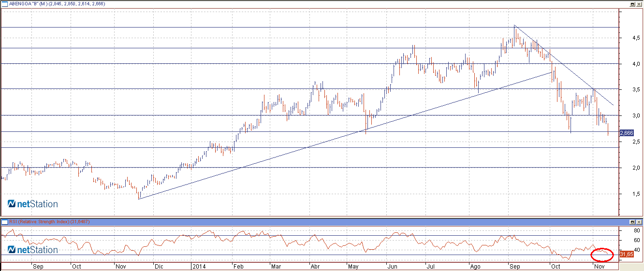Viewport: 644px width, 271px height.
Task: Close the RSI indicator pane
Action: click(639, 222)
